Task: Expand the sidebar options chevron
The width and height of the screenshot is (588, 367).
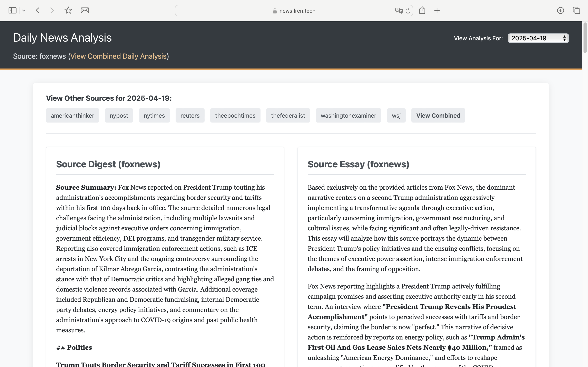Action: coord(23,10)
